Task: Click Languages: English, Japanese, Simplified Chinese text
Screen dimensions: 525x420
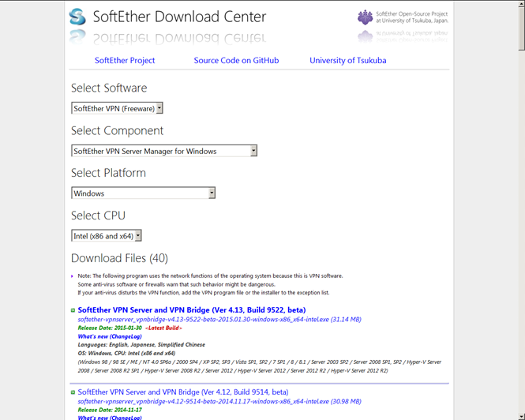Action: [x=141, y=345]
